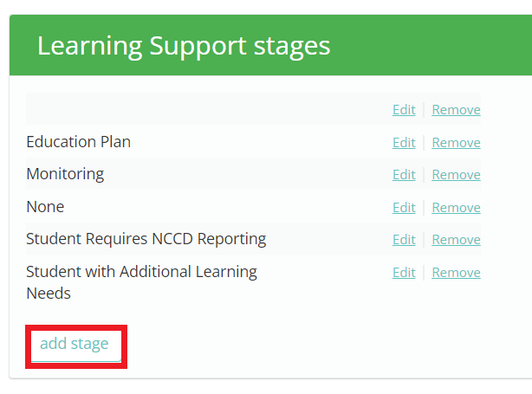Edit the None stage
This screenshot has height=394, width=532.
[404, 207]
